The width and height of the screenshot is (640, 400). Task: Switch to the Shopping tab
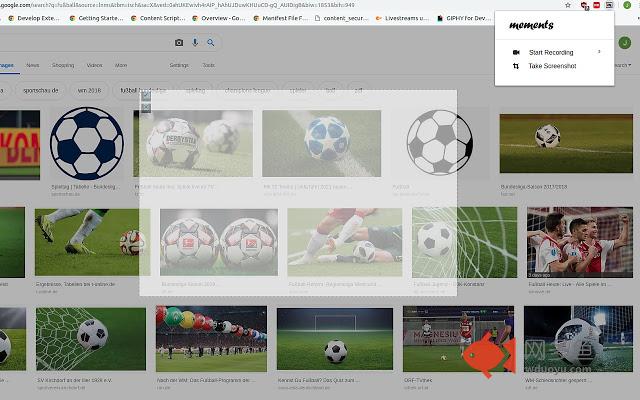[x=63, y=65]
